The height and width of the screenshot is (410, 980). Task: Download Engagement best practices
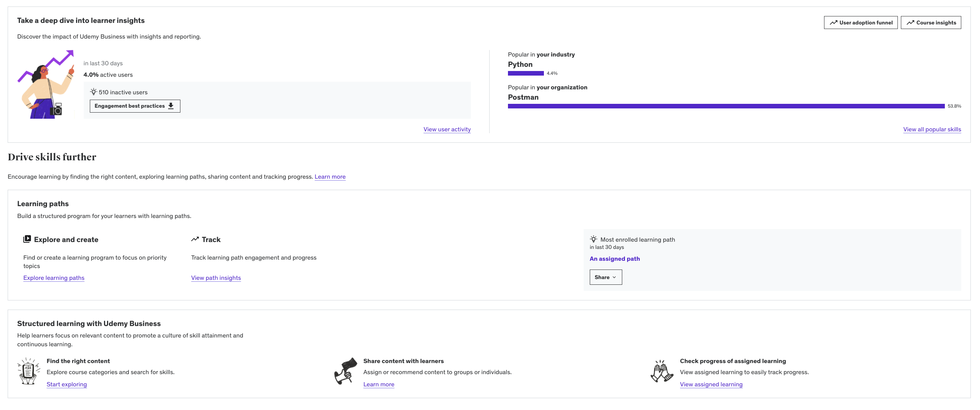135,106
